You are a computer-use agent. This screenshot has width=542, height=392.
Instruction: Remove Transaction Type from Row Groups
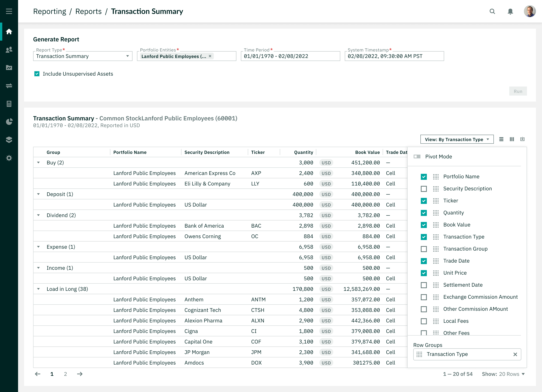click(515, 354)
